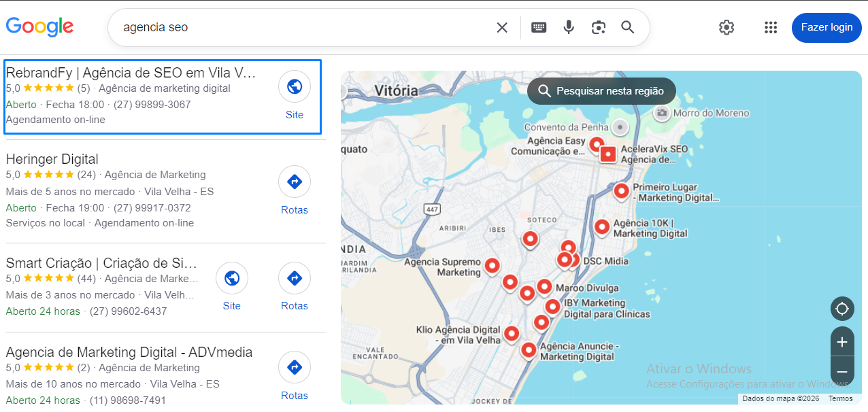This screenshot has height=412, width=868.
Task: Select the Primeiro Lugar Marketing Digital pin
Action: 621,191
